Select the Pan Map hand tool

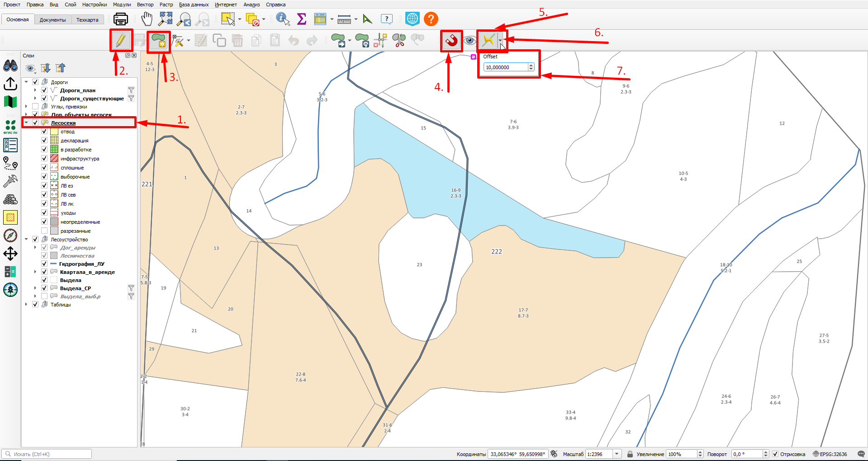coord(147,19)
